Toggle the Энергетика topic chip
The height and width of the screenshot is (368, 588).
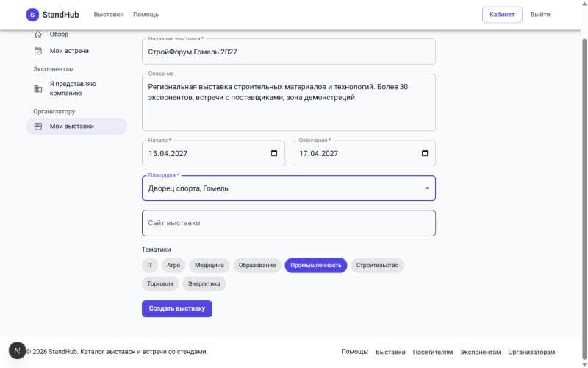pyautogui.click(x=204, y=283)
